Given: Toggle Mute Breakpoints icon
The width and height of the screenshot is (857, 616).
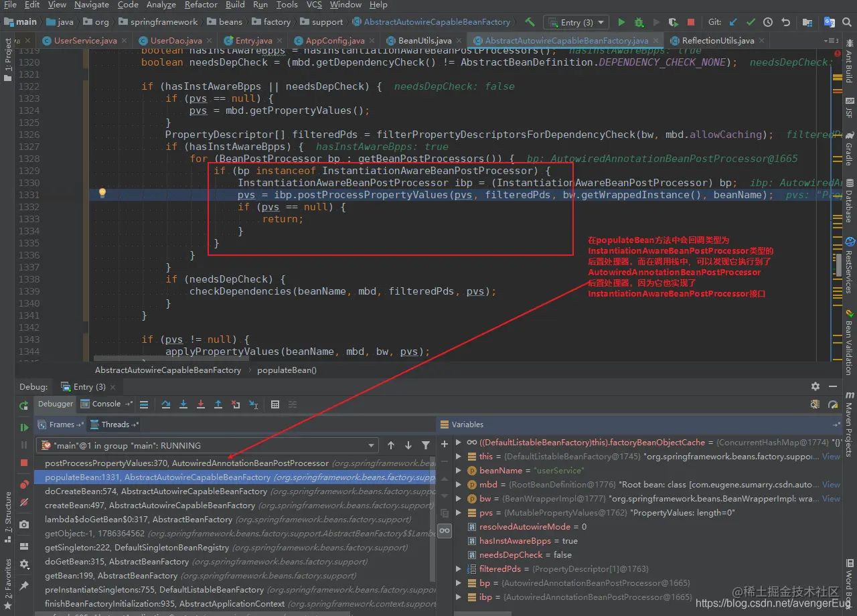Looking at the screenshot, I should coord(24,502).
